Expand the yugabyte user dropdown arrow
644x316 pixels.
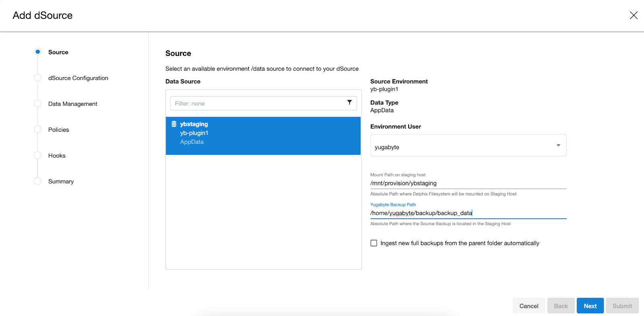[558, 146]
